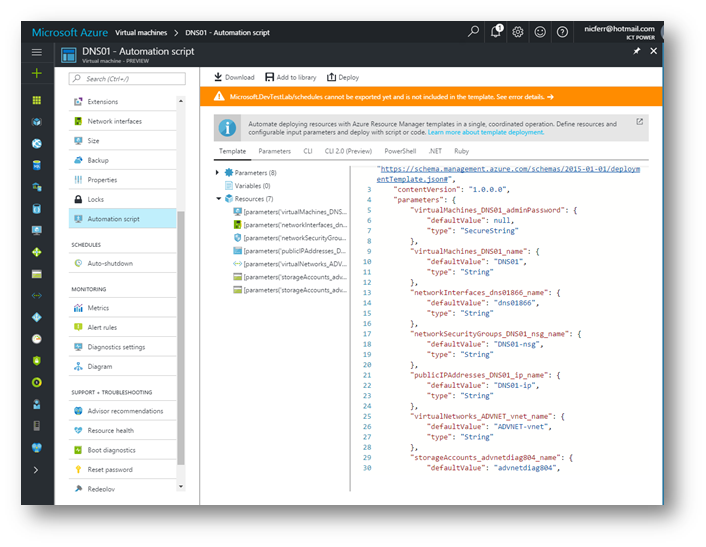Image resolution: width=706 pixels, height=547 pixels.
Task: Open Metrics under Monitoring
Action: point(122,308)
